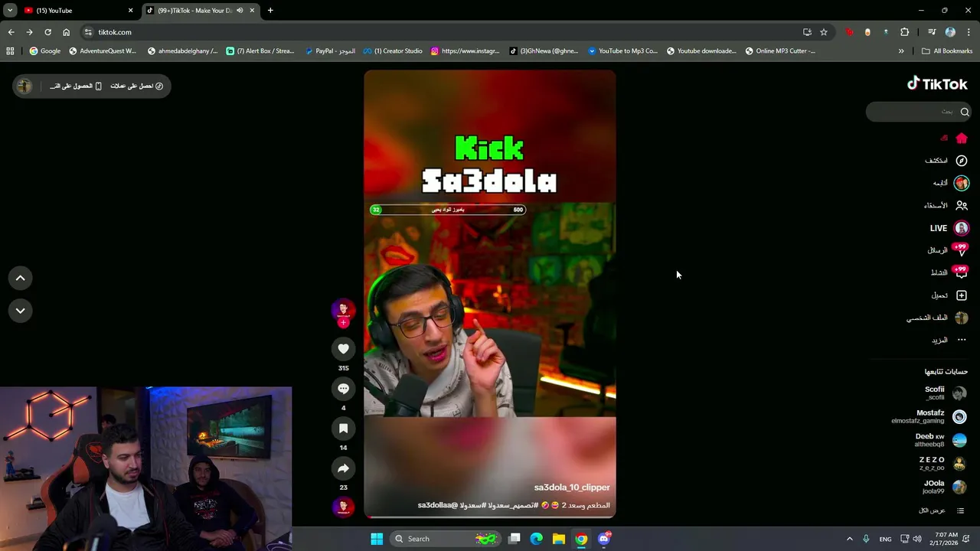This screenshot has width=980, height=551.
Task: Click the TikTok logo
Action: [x=937, y=84]
